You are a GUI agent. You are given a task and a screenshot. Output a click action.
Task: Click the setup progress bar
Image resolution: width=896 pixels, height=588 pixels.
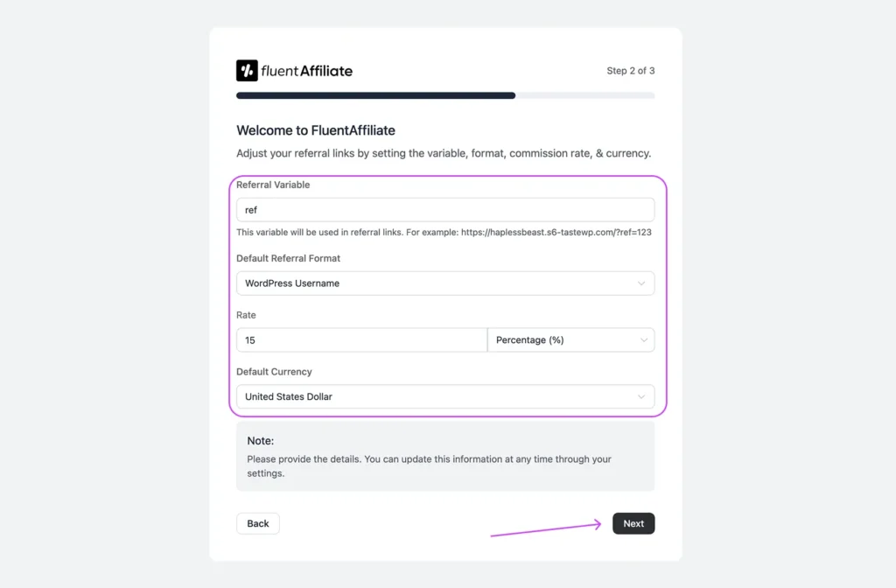point(444,95)
